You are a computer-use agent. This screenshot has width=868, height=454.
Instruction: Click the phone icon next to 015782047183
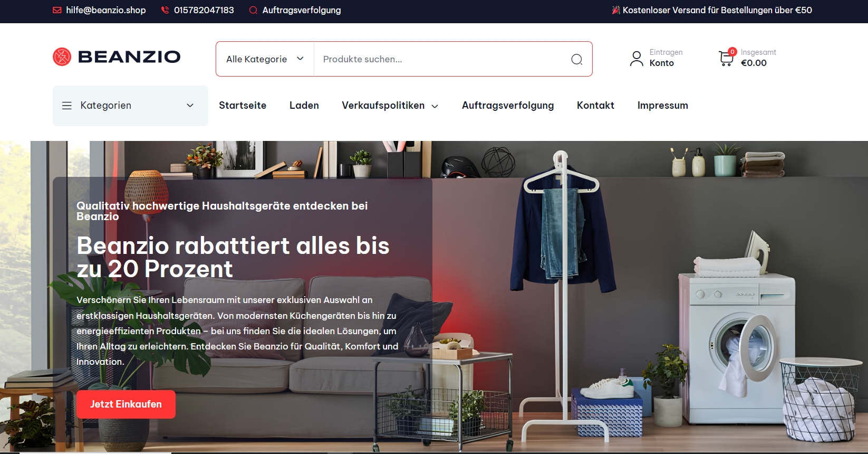pos(165,10)
